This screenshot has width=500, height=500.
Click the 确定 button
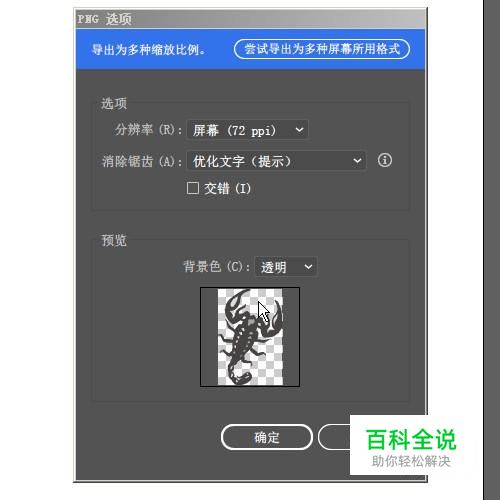(267, 437)
